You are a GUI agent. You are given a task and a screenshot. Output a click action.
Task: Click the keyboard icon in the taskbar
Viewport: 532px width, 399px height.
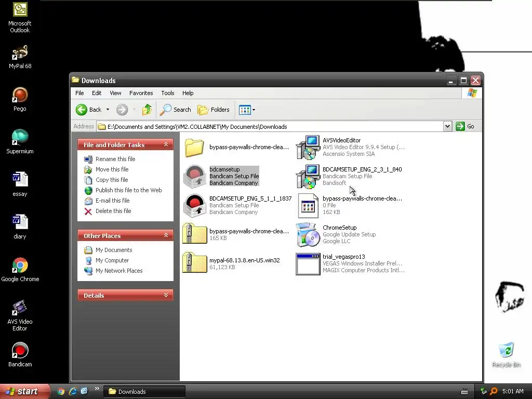[464, 392]
